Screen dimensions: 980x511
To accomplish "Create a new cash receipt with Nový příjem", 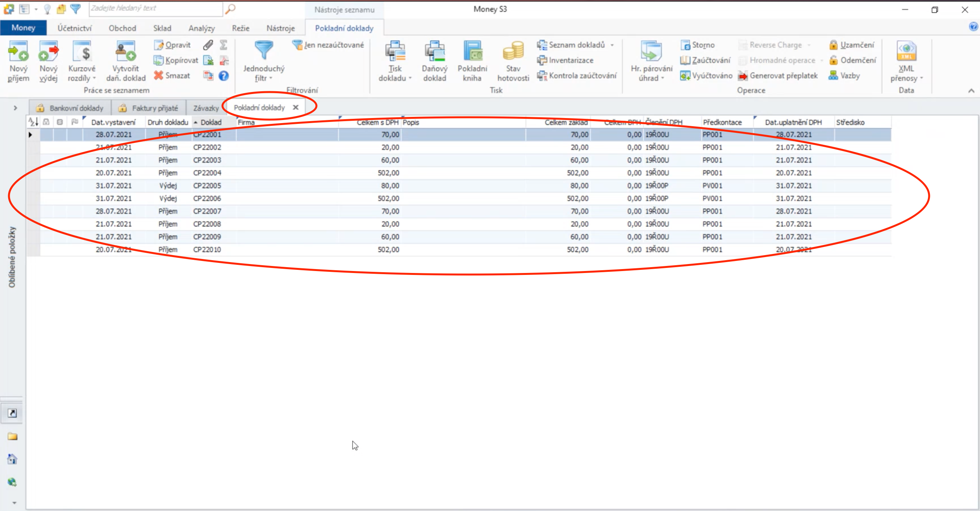I will coord(18,61).
